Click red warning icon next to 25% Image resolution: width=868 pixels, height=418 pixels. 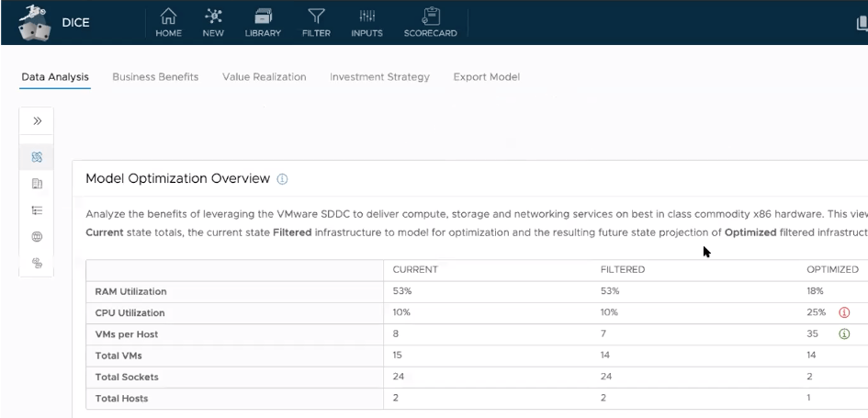(844, 312)
